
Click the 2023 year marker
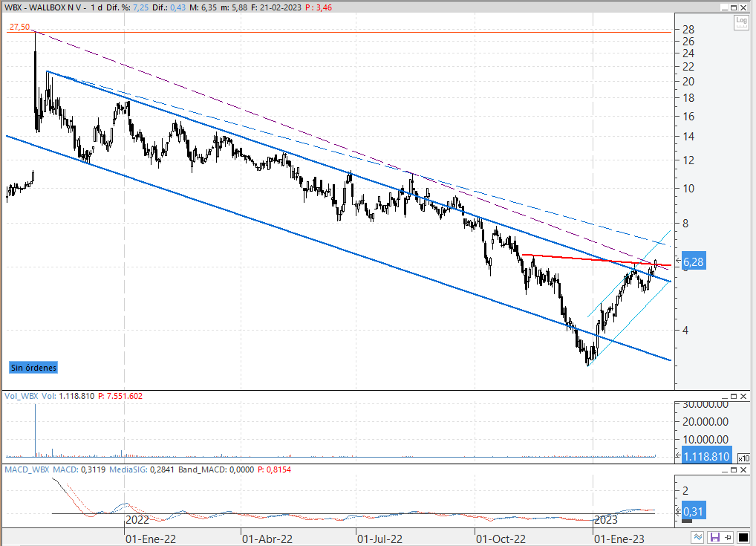(x=606, y=520)
